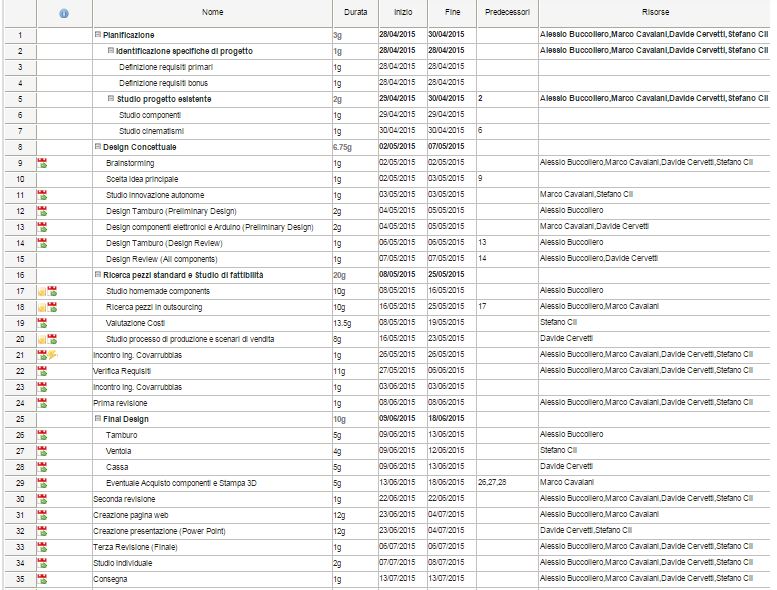Collapse Identificazione specifiche di progetto group
Viewport: 777px width, 590px height.
click(x=111, y=51)
